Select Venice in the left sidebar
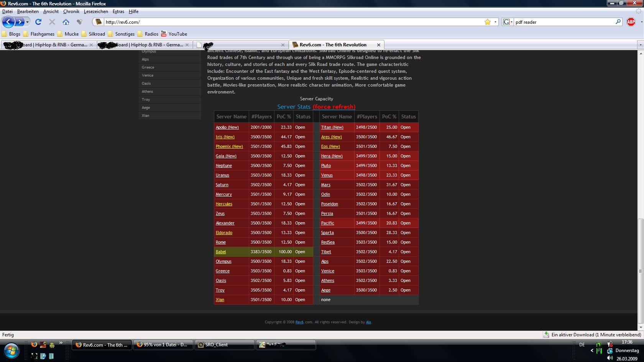 pos(148,75)
